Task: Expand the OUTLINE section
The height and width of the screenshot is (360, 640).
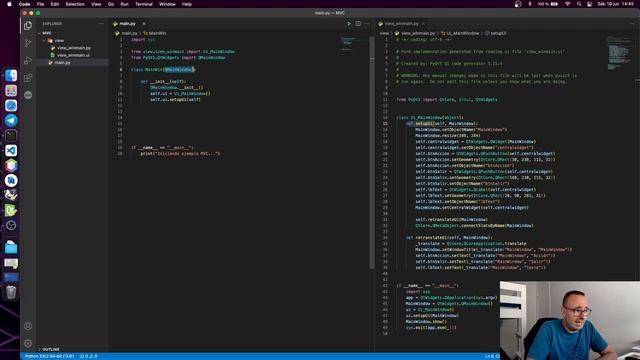Action: pyautogui.click(x=51, y=349)
